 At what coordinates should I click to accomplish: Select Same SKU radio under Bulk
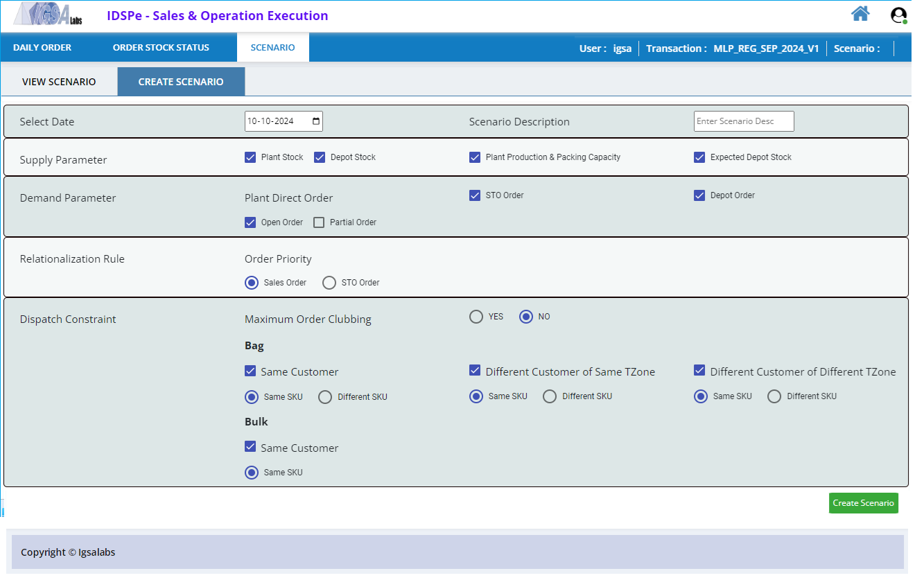(x=252, y=473)
